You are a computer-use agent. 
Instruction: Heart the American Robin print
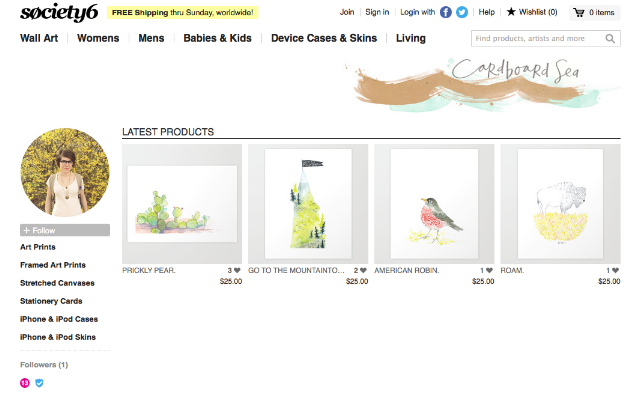point(489,270)
